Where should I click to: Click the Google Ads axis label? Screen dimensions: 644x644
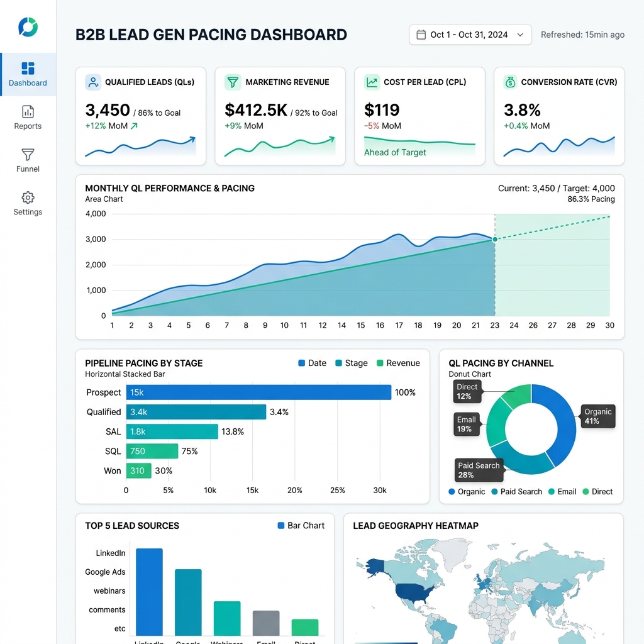[105, 572]
